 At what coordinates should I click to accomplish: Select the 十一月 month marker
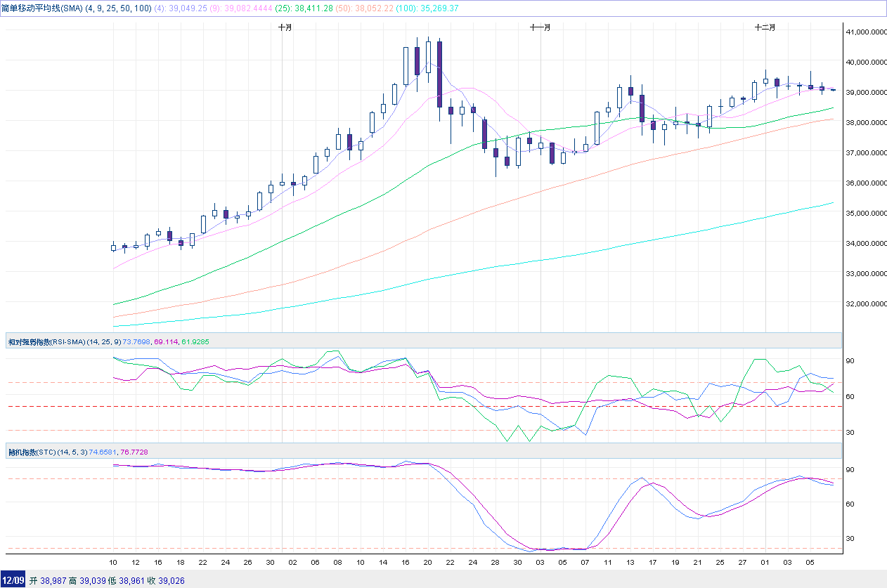click(x=540, y=27)
